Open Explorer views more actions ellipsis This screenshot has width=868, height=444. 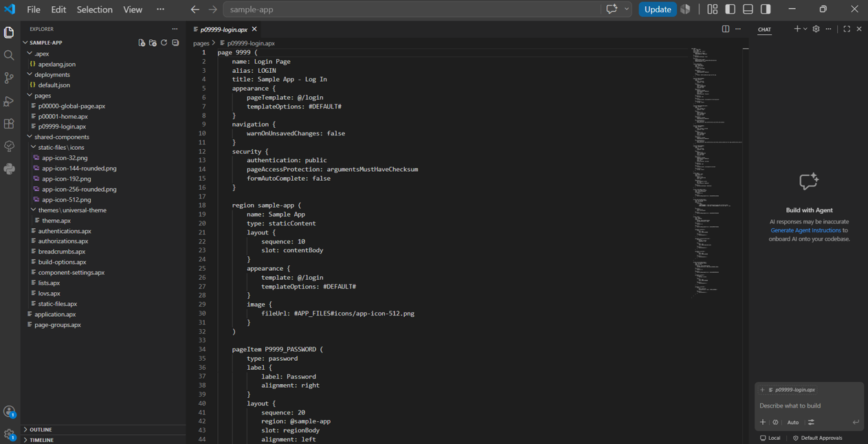pos(175,29)
